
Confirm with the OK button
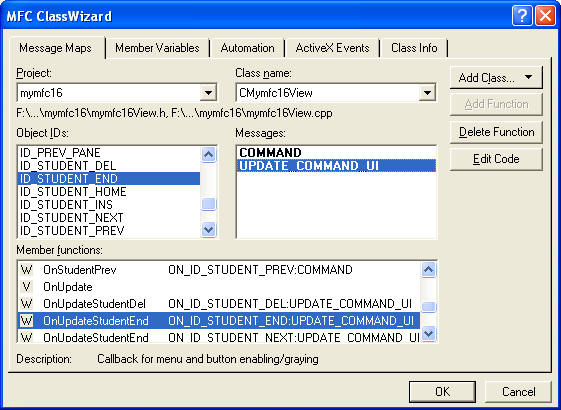pos(443,391)
